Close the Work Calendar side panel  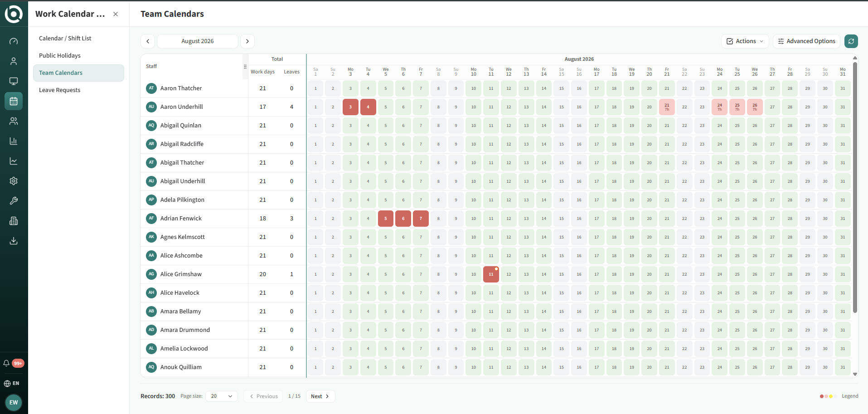pos(116,14)
